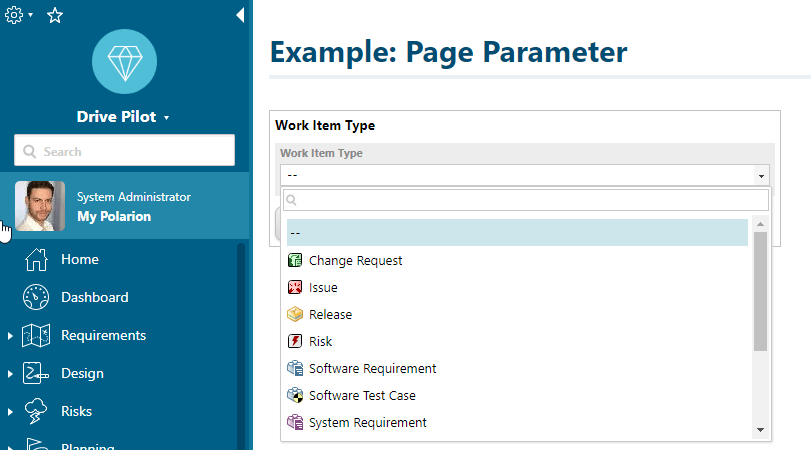This screenshot has height=450, width=811.
Task: Click the Change Request icon
Action: pyautogui.click(x=295, y=261)
